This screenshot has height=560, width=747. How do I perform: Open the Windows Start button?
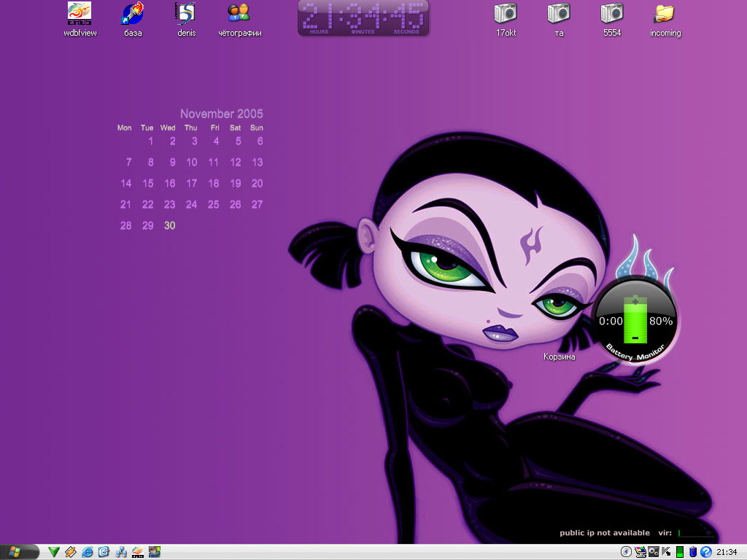click(x=18, y=552)
